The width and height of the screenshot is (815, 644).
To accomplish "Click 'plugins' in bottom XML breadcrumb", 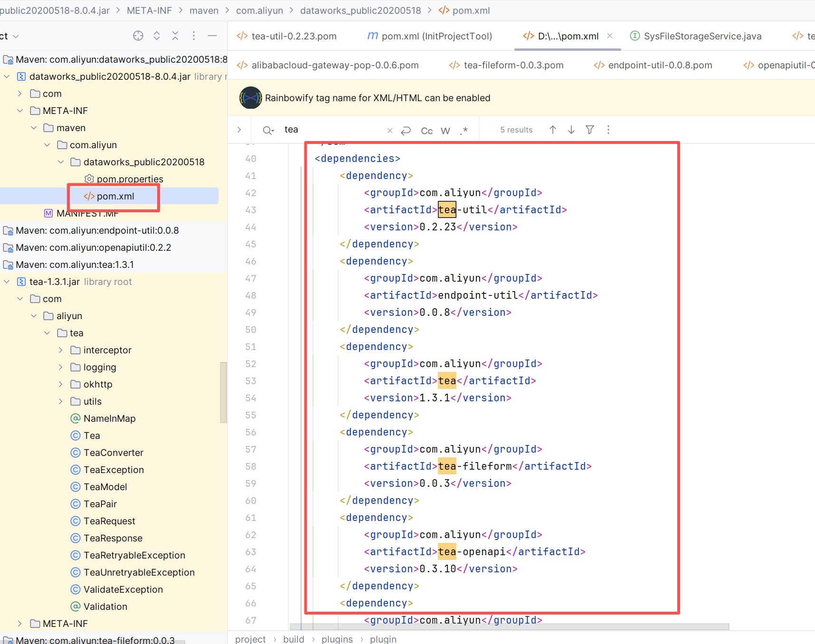I will (x=337, y=639).
